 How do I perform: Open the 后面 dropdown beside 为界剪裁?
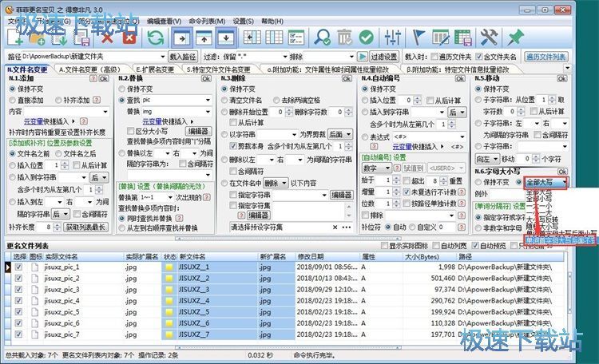[339, 134]
